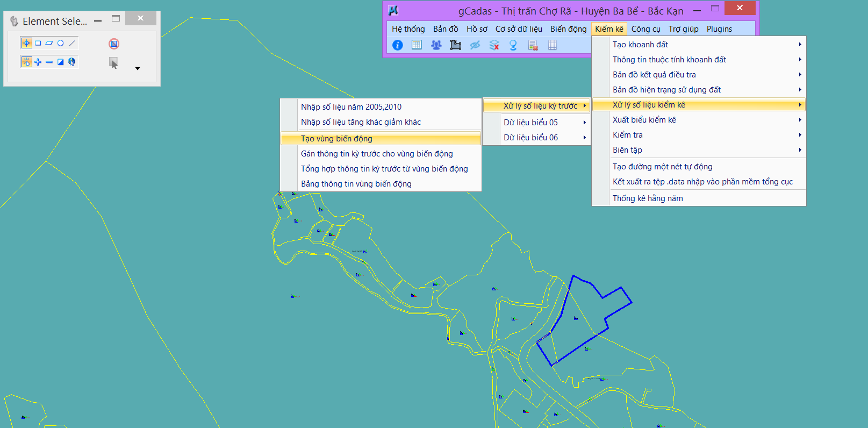Select the polygon vertex edit toolbar icon
This screenshot has width=868, height=428.
click(x=456, y=45)
